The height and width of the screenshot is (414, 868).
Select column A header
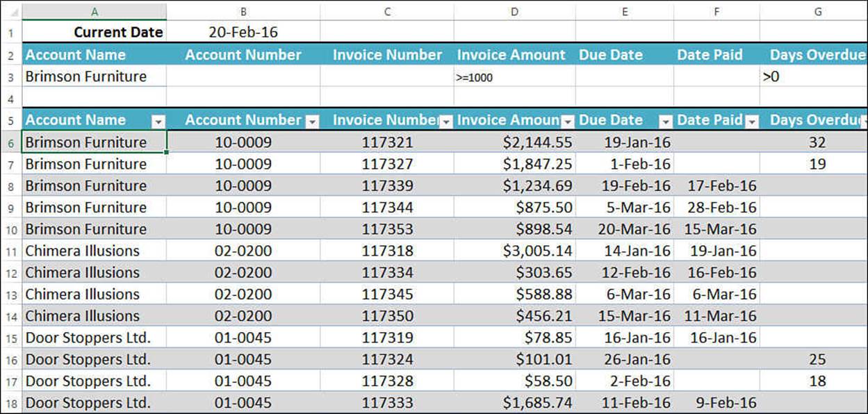point(94,12)
